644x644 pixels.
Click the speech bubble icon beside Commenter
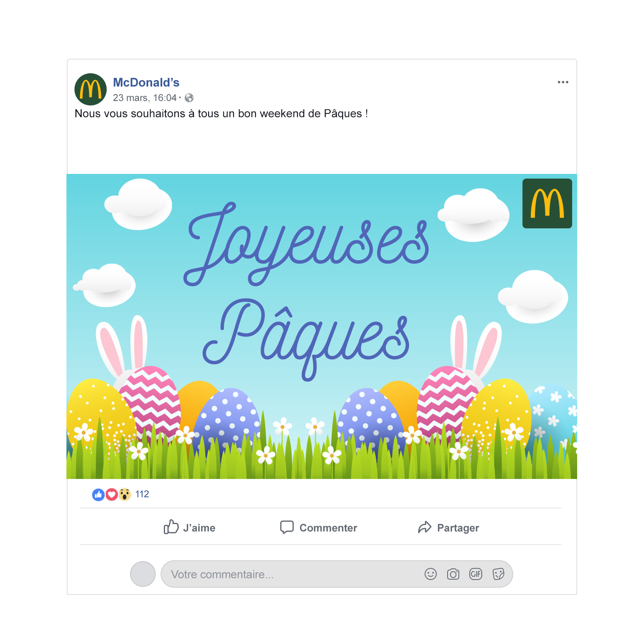click(287, 527)
